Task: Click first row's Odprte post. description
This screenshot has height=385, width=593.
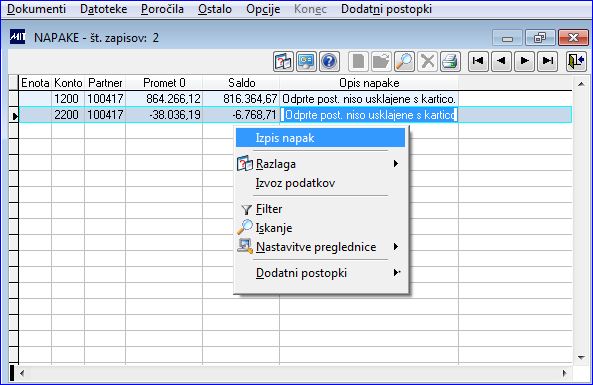Action: (369, 99)
